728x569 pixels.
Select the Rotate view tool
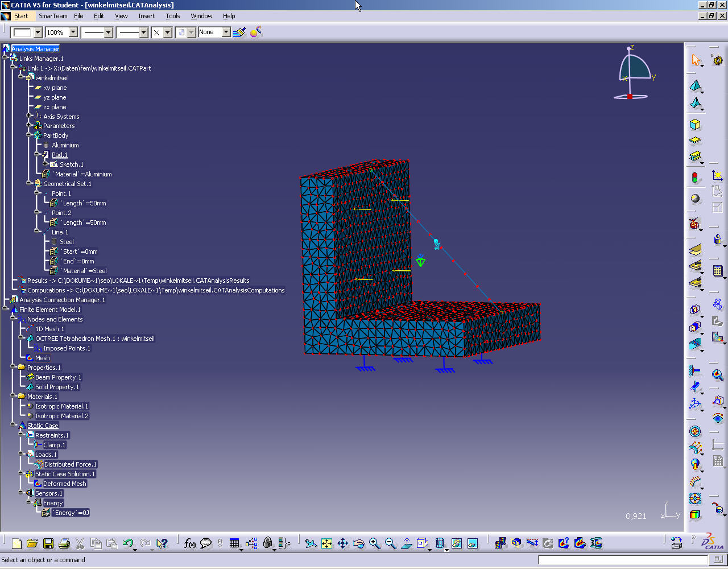pos(358,543)
